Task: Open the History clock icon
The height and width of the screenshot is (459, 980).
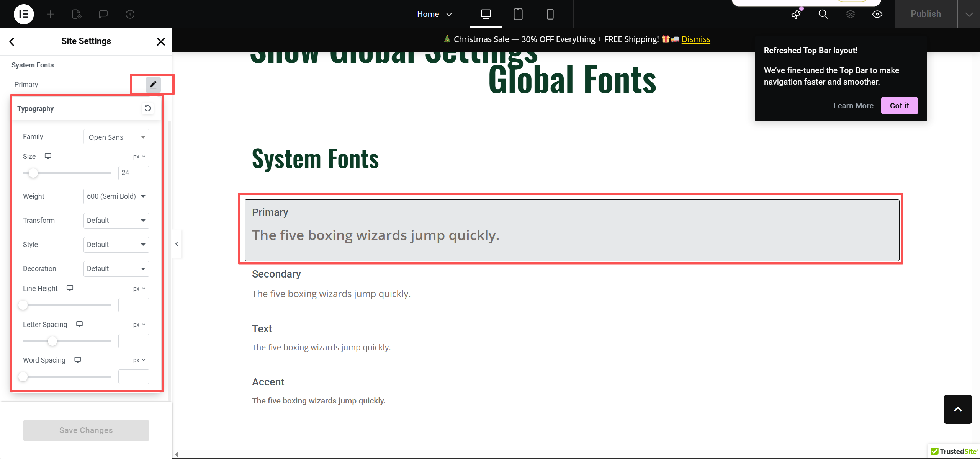Action: [x=130, y=14]
